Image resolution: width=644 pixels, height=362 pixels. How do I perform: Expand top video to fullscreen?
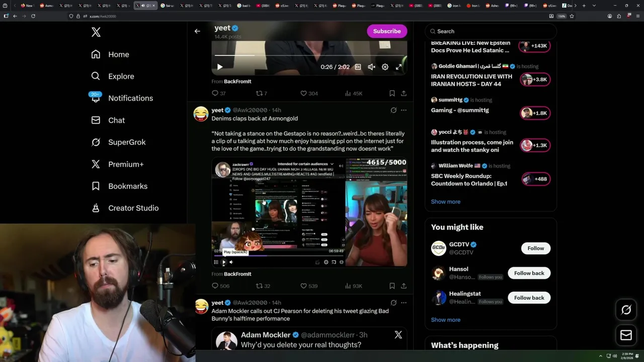pos(398,67)
